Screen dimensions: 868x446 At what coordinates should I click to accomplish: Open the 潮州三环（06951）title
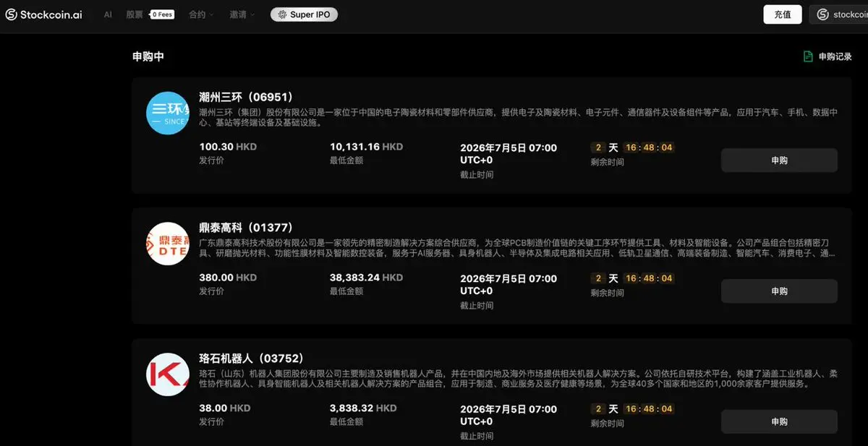tap(246, 97)
